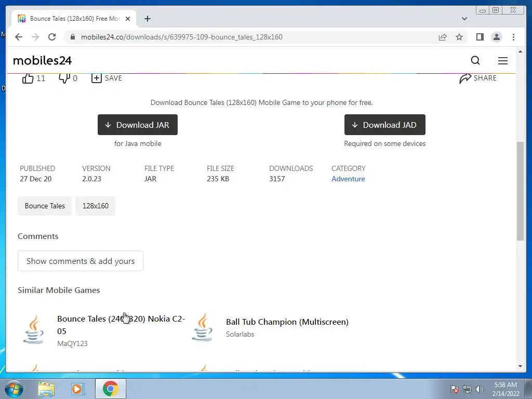Expand the tab search dropdown

coord(464,19)
